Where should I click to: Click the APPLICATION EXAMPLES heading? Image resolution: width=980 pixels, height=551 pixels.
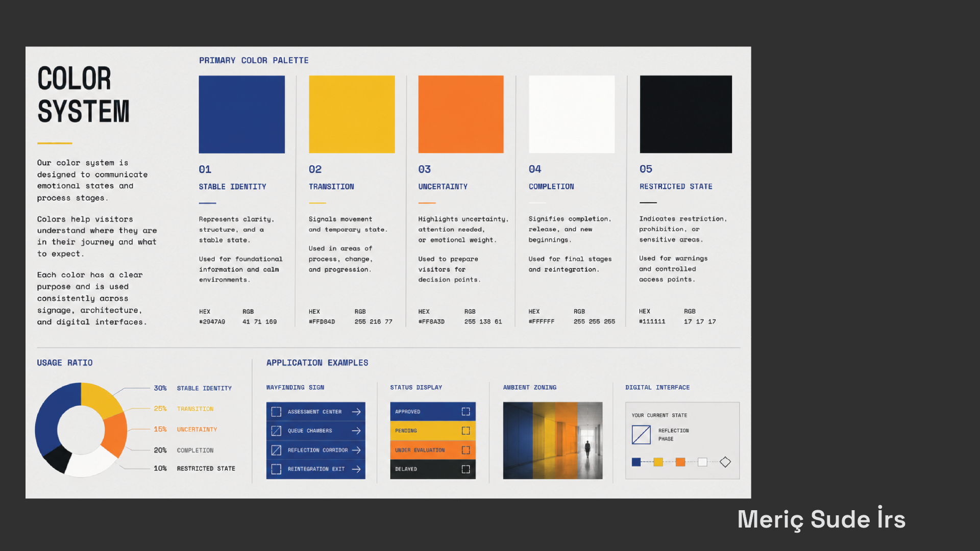point(317,363)
